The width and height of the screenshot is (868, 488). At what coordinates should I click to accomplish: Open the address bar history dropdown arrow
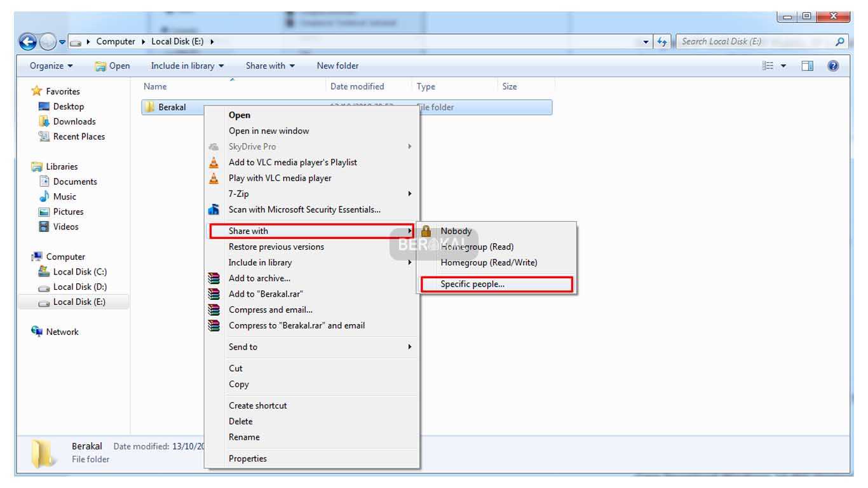(x=647, y=42)
